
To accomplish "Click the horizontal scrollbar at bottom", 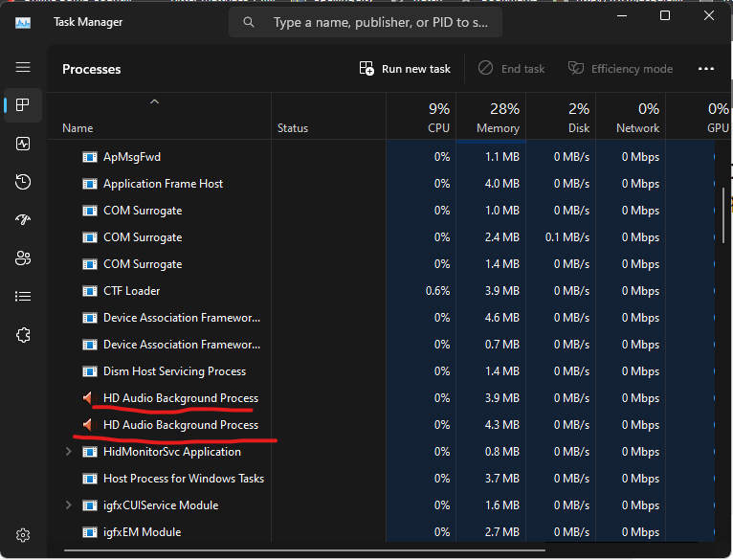I will (x=304, y=550).
